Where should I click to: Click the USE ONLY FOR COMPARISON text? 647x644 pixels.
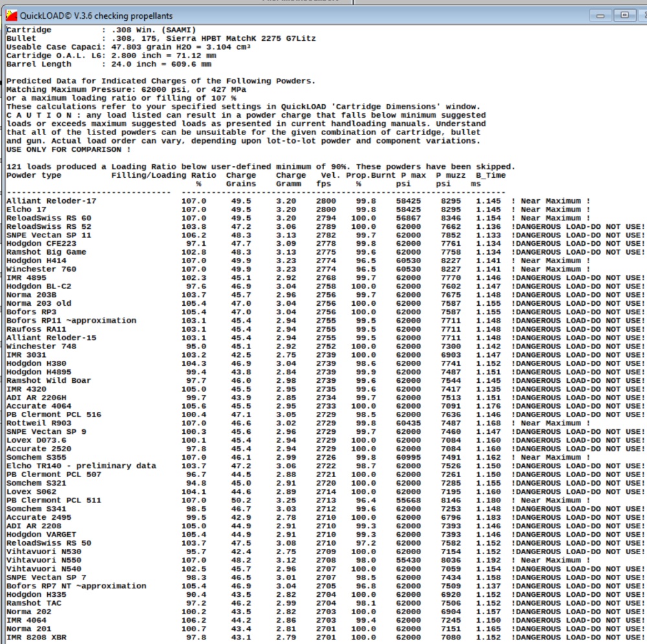[64, 149]
